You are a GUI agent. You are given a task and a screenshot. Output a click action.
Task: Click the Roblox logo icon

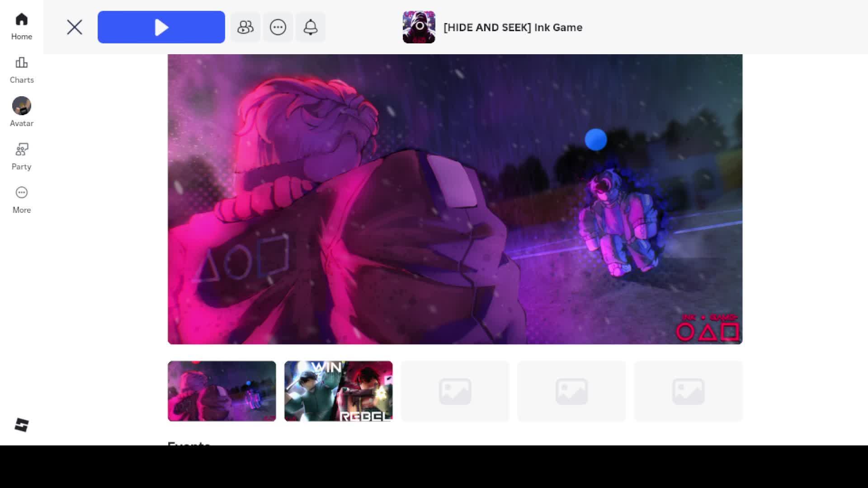pyautogui.click(x=21, y=425)
